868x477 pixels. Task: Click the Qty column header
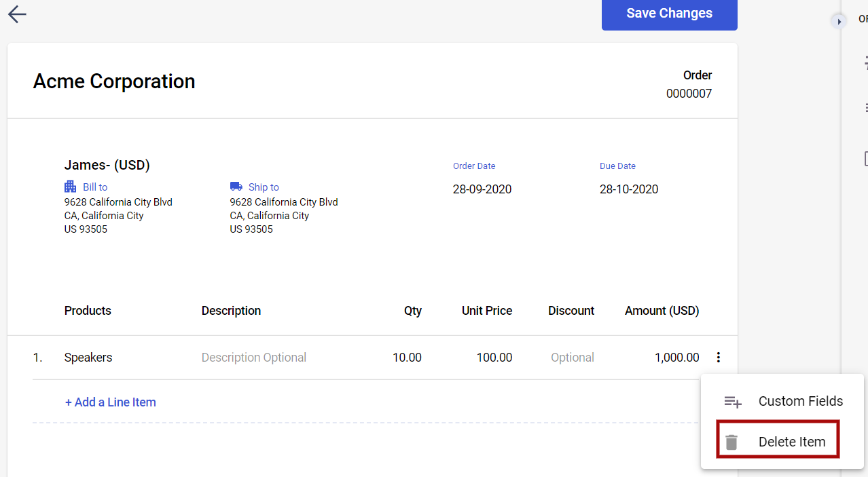pos(413,311)
